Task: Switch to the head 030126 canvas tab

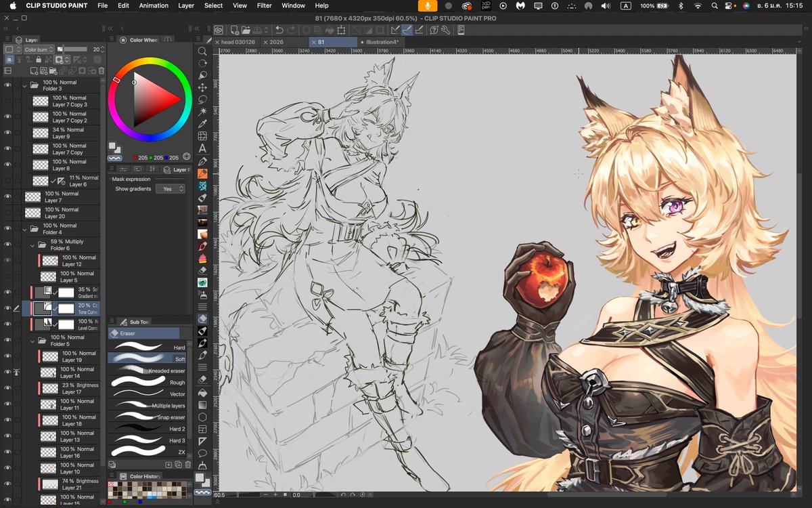Action: click(x=237, y=42)
